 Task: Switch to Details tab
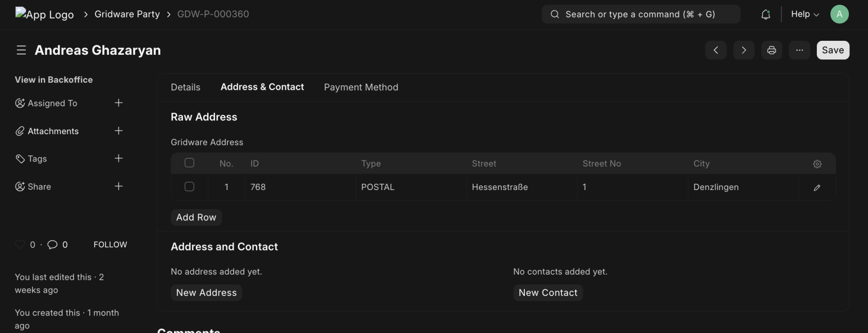(x=185, y=87)
